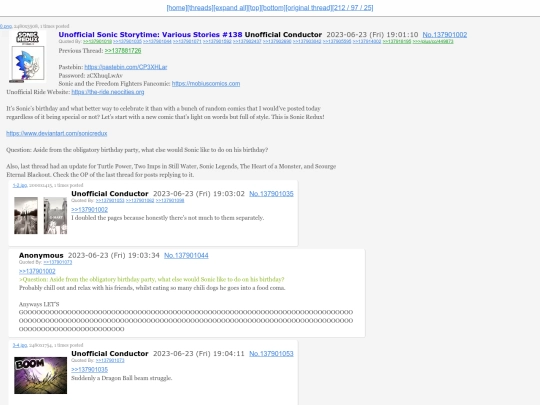The width and height of the screenshot is (540, 405).
Task: Click the Password: line under Pastebin
Action: pos(90,75)
